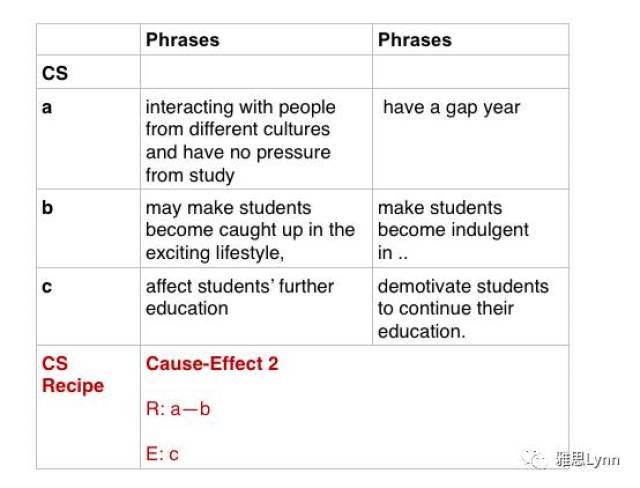Click the black CS row label
Screen dimensions: 640x488
coord(55,73)
